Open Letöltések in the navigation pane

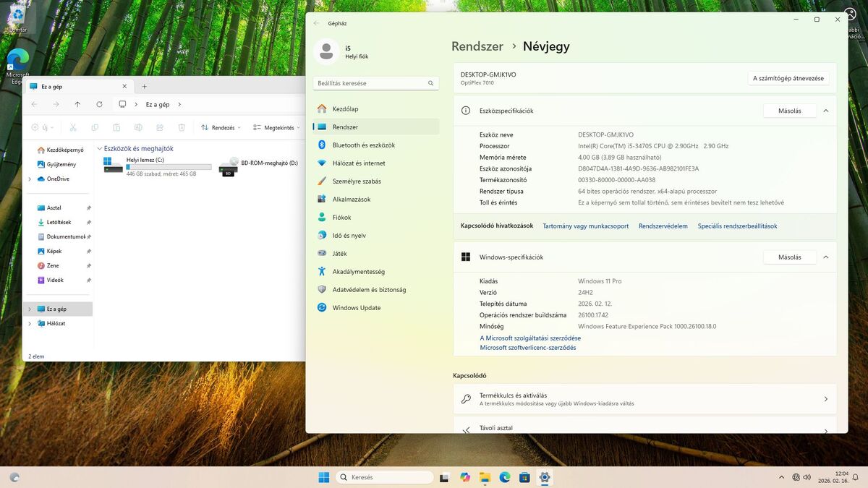pos(59,223)
